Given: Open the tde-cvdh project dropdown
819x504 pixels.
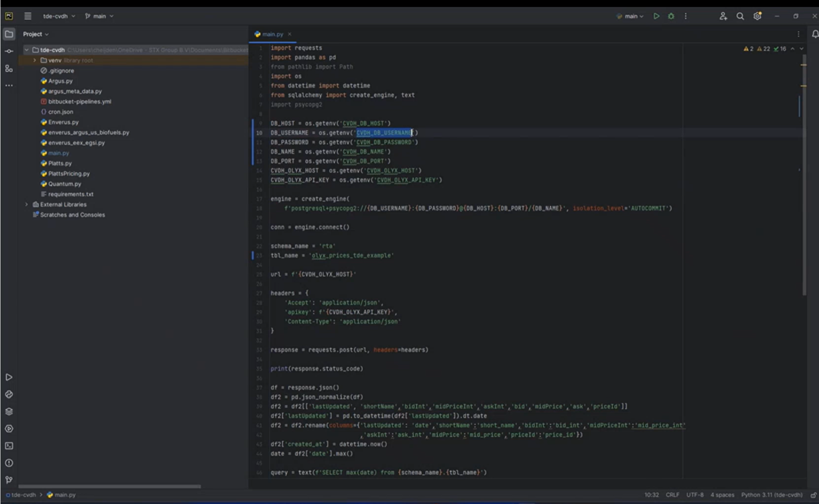Looking at the screenshot, I should click(x=59, y=16).
